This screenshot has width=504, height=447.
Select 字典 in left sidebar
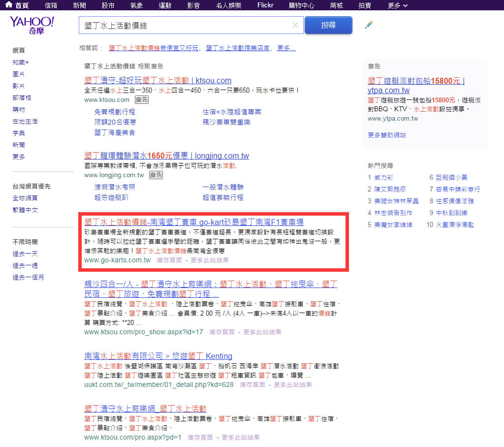[18, 133]
